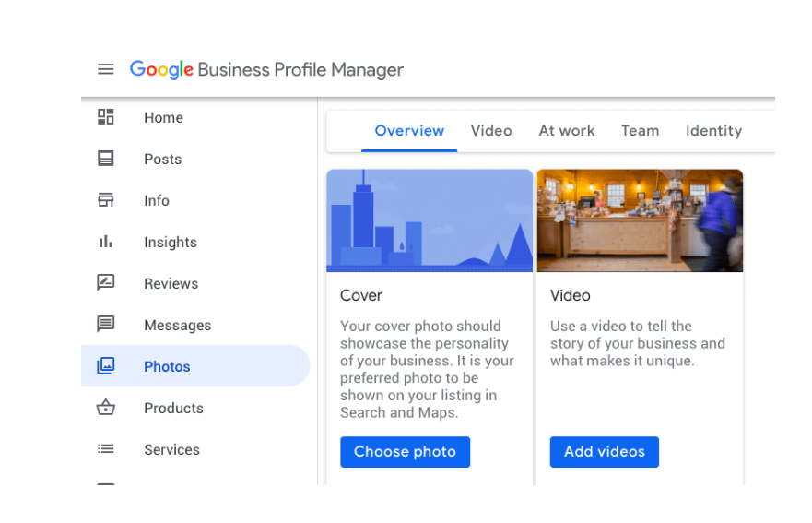This screenshot has height=523, width=812.
Task: Click the Business Profile Manager title
Action: (x=300, y=69)
